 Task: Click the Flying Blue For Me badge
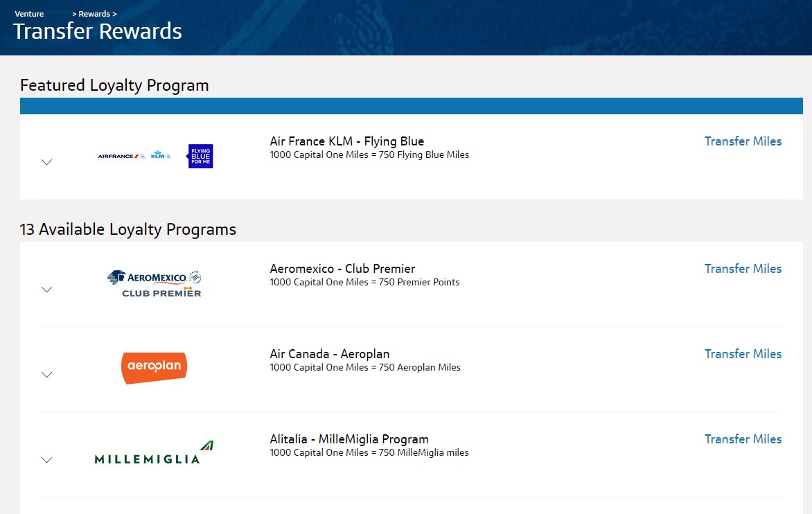pyautogui.click(x=200, y=157)
